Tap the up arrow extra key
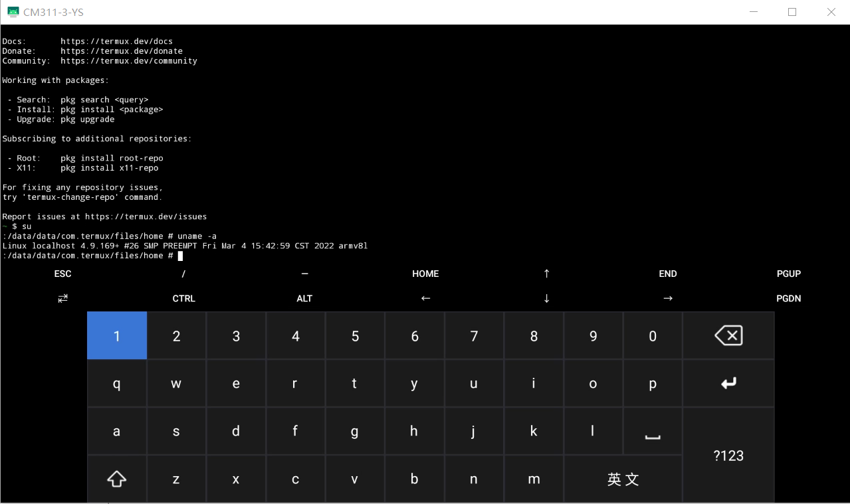This screenshot has width=850, height=504. pyautogui.click(x=546, y=274)
